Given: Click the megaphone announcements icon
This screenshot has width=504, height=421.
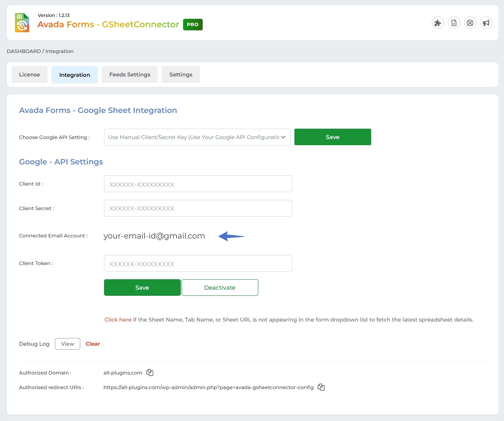Looking at the screenshot, I should (486, 23).
